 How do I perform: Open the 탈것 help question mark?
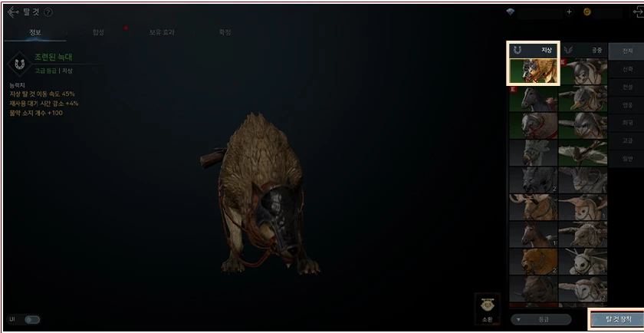[48, 12]
